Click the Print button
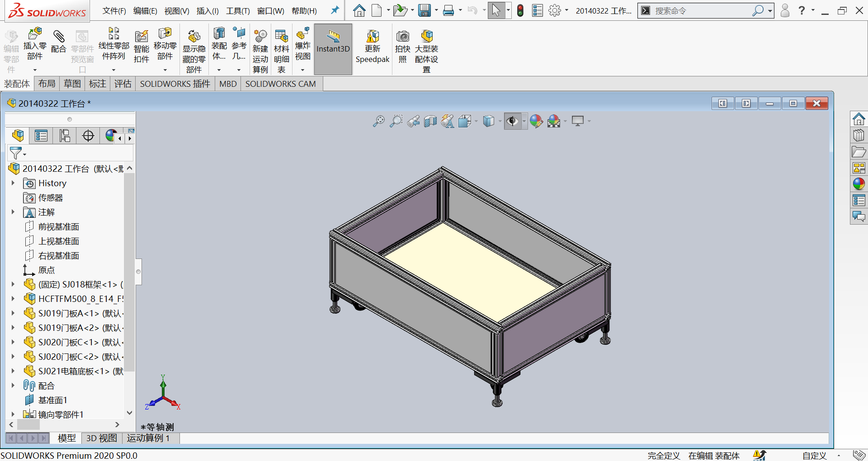 (x=448, y=10)
